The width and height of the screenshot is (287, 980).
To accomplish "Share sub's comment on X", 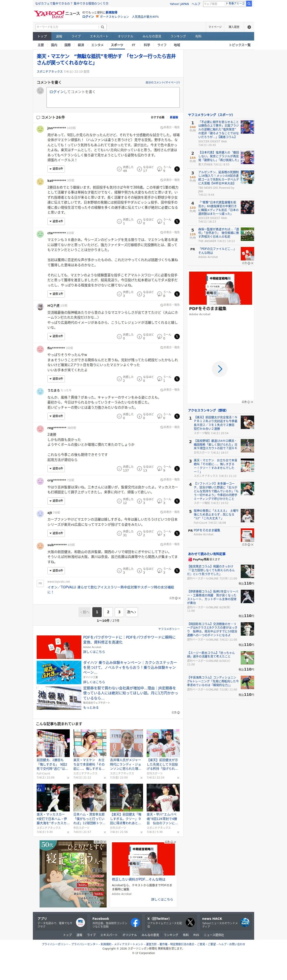I will pyautogui.click(x=177, y=571).
